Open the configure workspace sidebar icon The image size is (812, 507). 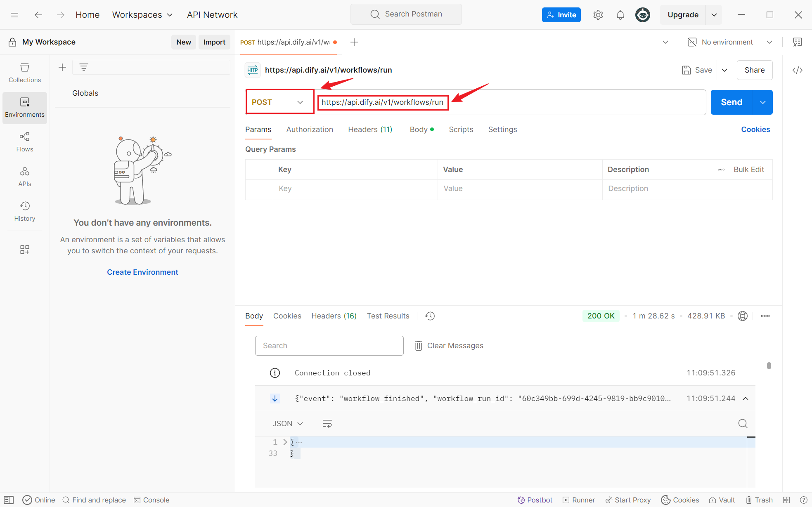click(x=25, y=250)
